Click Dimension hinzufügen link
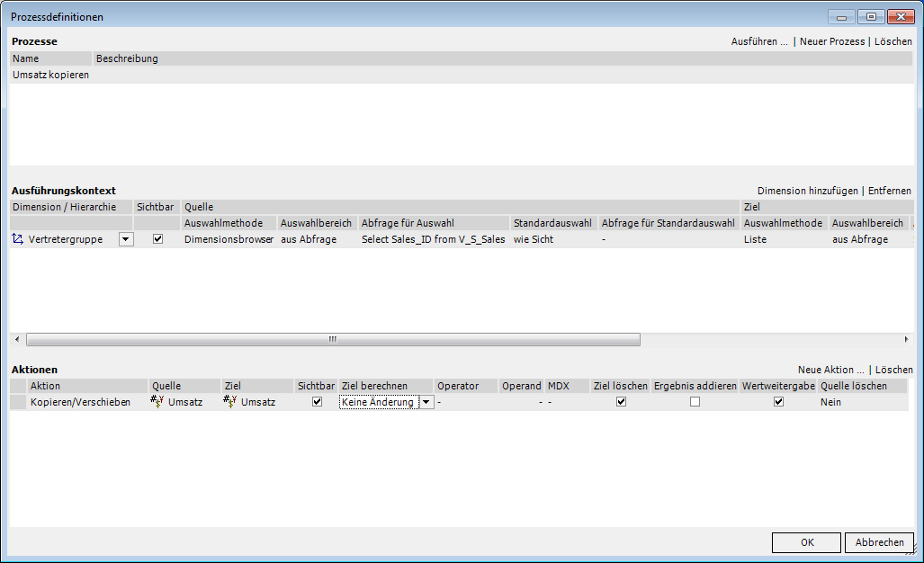Viewport: 924px width, 563px height. [808, 191]
